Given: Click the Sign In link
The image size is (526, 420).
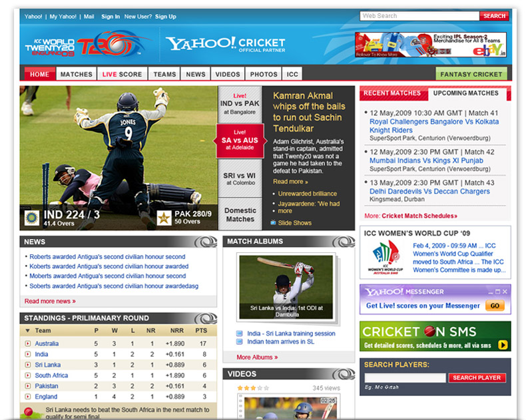Looking at the screenshot, I should (111, 17).
